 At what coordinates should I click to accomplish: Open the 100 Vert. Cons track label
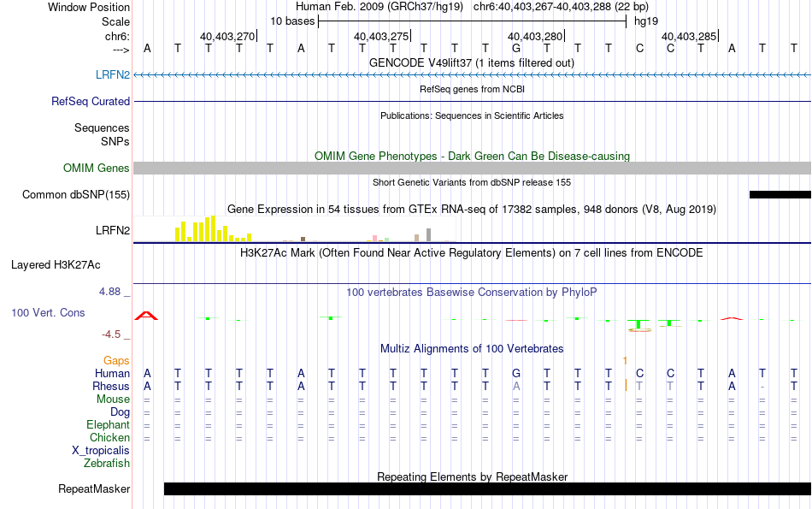click(48, 312)
